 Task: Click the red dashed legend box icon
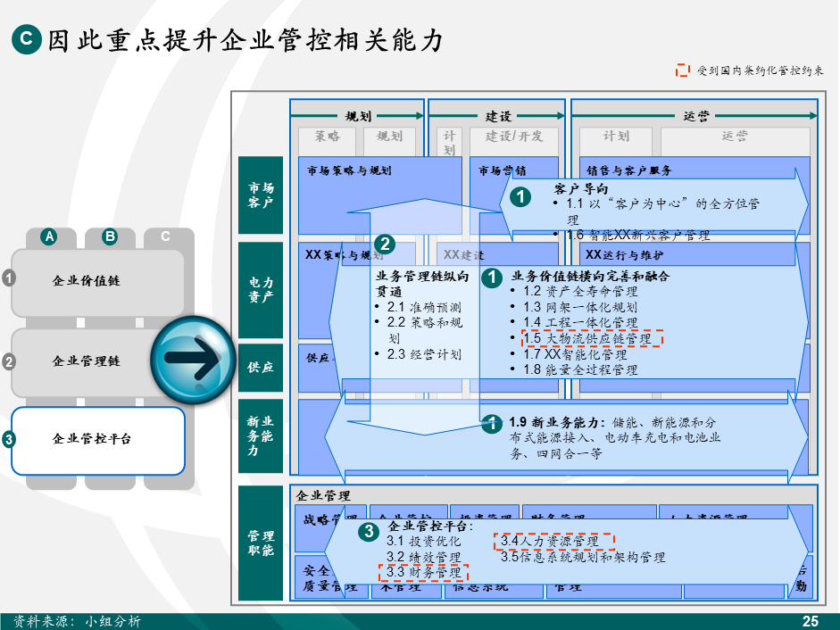coord(682,70)
